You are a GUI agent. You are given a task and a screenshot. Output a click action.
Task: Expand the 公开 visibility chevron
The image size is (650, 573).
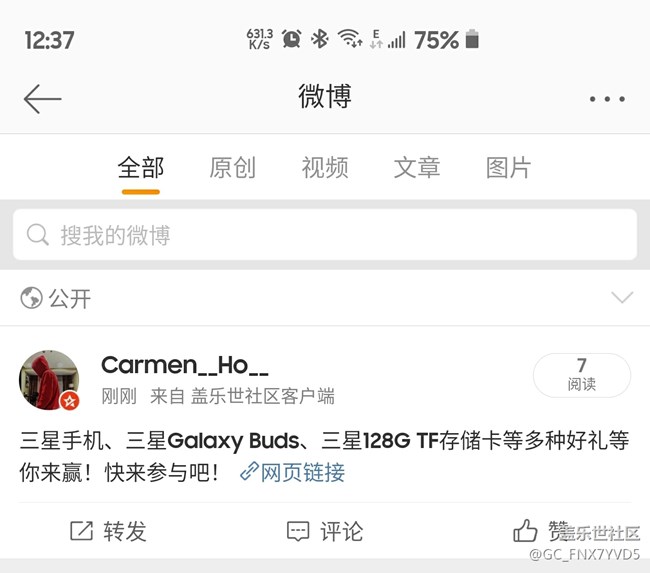[x=622, y=297]
